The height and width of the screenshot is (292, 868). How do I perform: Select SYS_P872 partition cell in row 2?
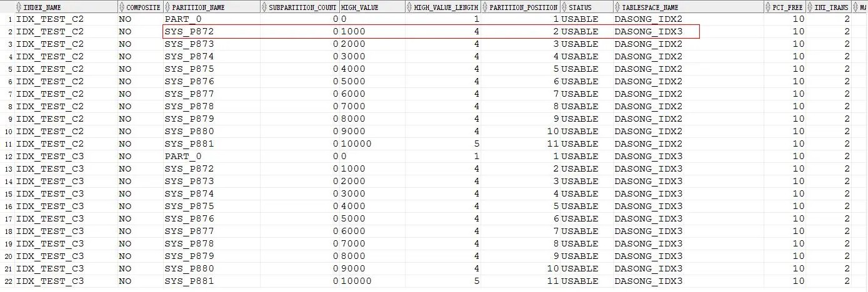point(211,32)
